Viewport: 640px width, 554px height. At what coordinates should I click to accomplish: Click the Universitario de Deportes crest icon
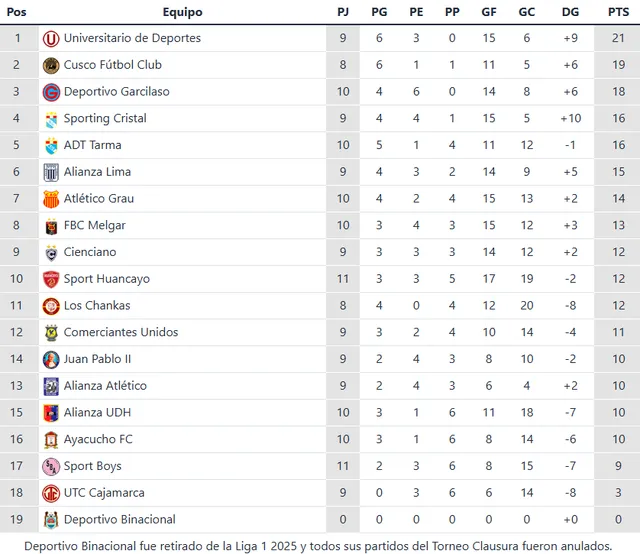tap(51, 39)
